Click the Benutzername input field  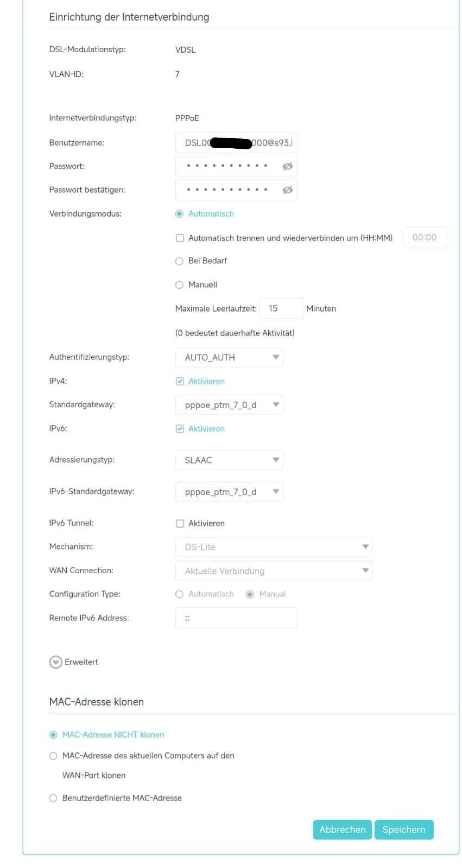(x=236, y=143)
